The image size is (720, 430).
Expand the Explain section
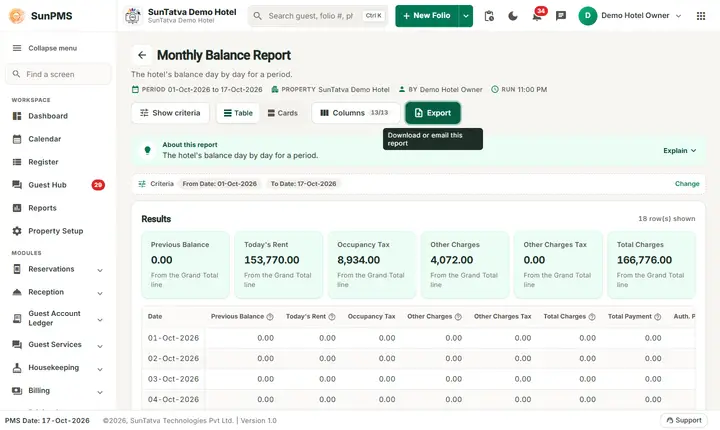[680, 151]
